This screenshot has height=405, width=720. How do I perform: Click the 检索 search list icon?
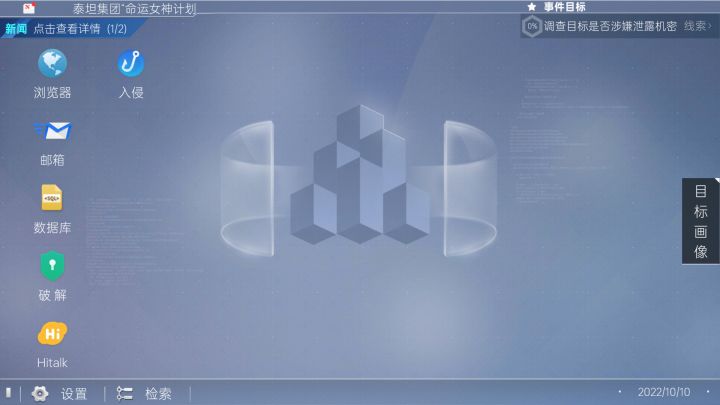point(124,394)
